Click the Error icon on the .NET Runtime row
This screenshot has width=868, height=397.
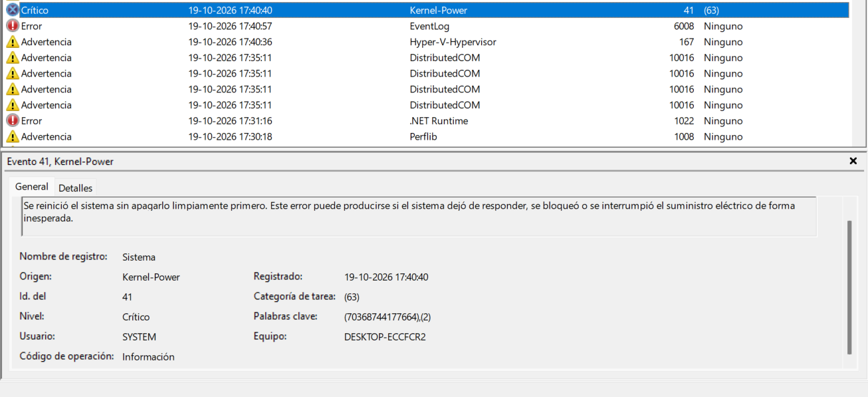pyautogui.click(x=13, y=121)
